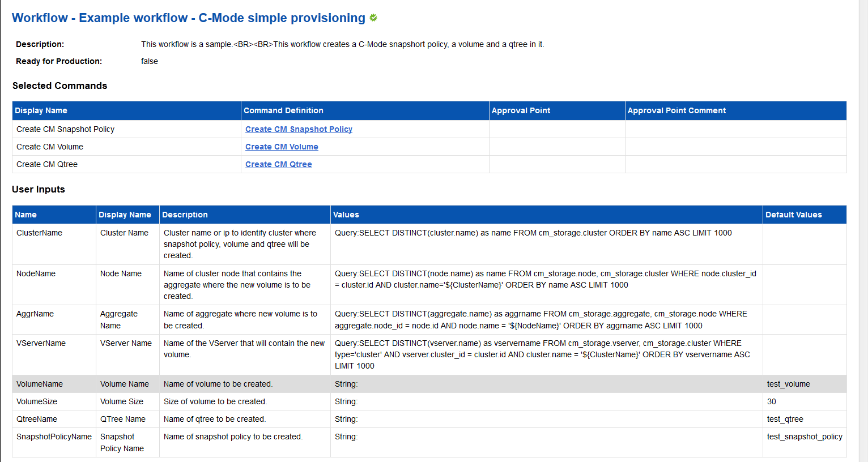Click the VolumeSize default value 30
The width and height of the screenshot is (868, 462).
click(772, 401)
